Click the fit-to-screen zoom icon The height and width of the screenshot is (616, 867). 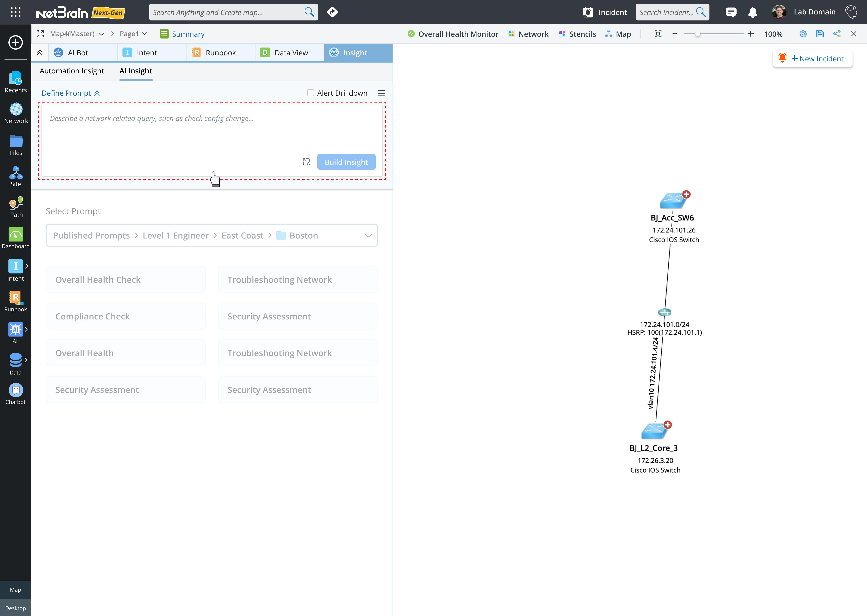point(658,34)
